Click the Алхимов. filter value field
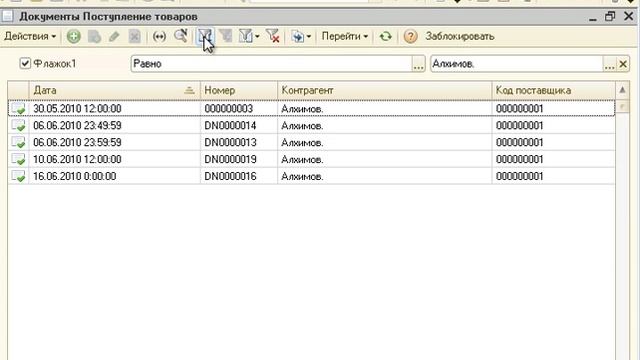The width and height of the screenshot is (640, 360). click(517, 64)
